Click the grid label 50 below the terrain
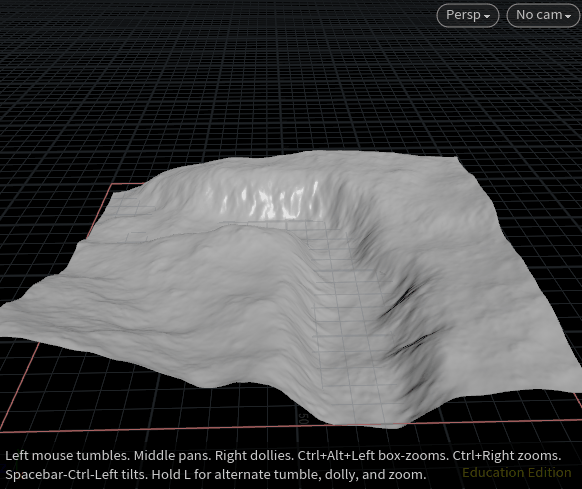The width and height of the screenshot is (582, 489). pyautogui.click(x=304, y=418)
